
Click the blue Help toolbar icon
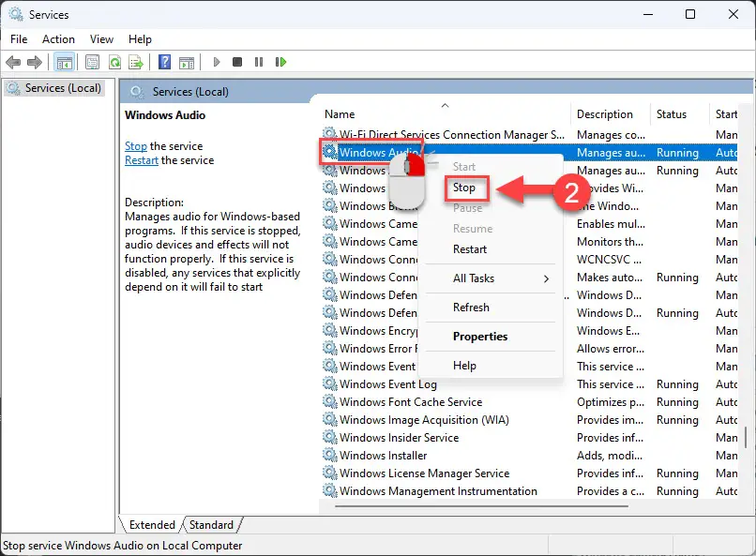(x=163, y=62)
